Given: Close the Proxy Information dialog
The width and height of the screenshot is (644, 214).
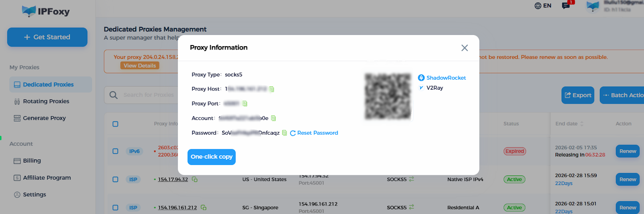Looking at the screenshot, I should tap(464, 48).
